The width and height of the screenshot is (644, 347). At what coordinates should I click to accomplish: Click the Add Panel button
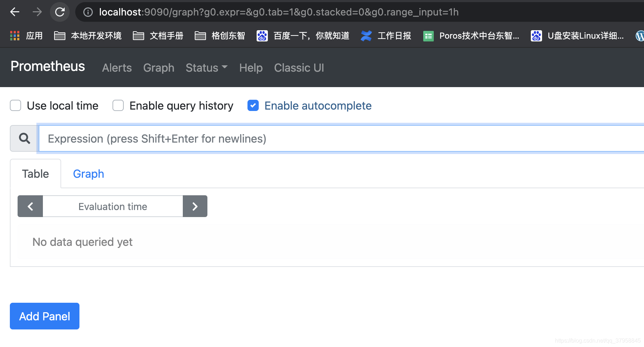[x=45, y=316]
